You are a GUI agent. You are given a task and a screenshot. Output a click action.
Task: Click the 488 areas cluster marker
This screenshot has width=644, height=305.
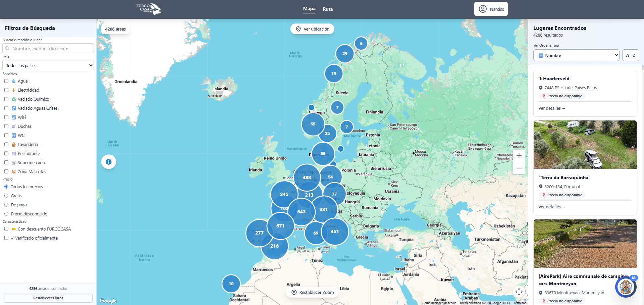[x=307, y=177]
